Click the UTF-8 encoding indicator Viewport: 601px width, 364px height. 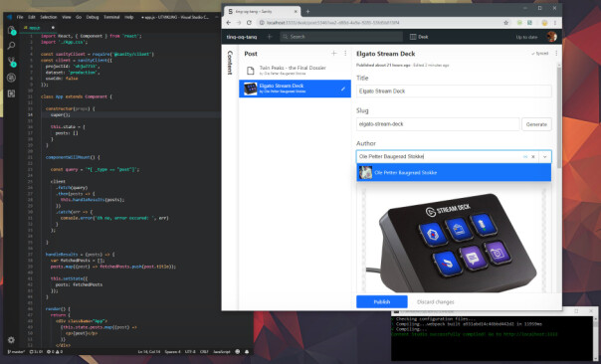tap(190, 351)
